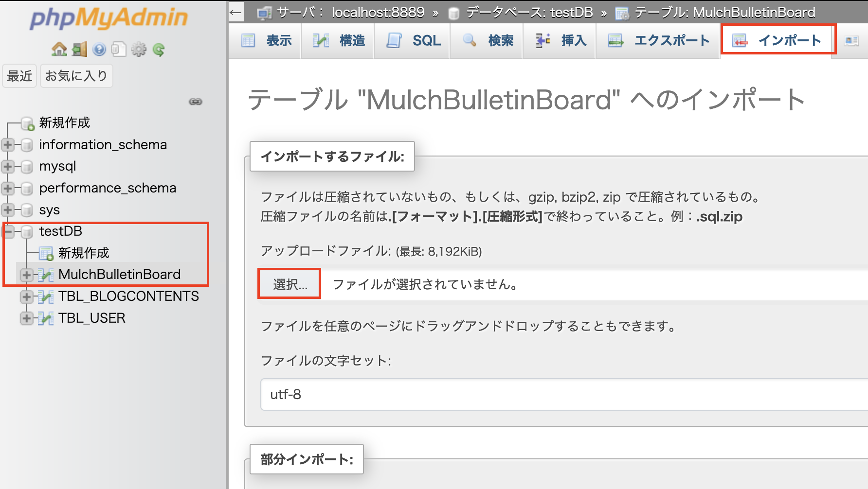
Task: Click the permalink chain icon above the tree
Action: point(195,102)
